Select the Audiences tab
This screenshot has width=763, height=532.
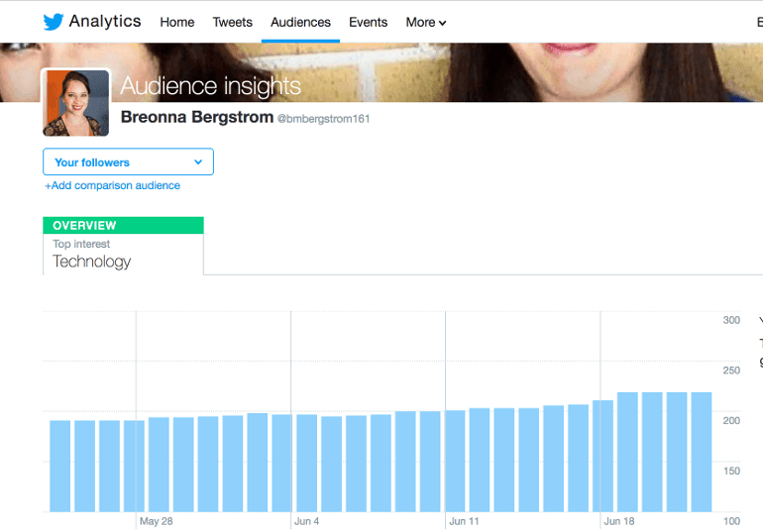(x=300, y=23)
